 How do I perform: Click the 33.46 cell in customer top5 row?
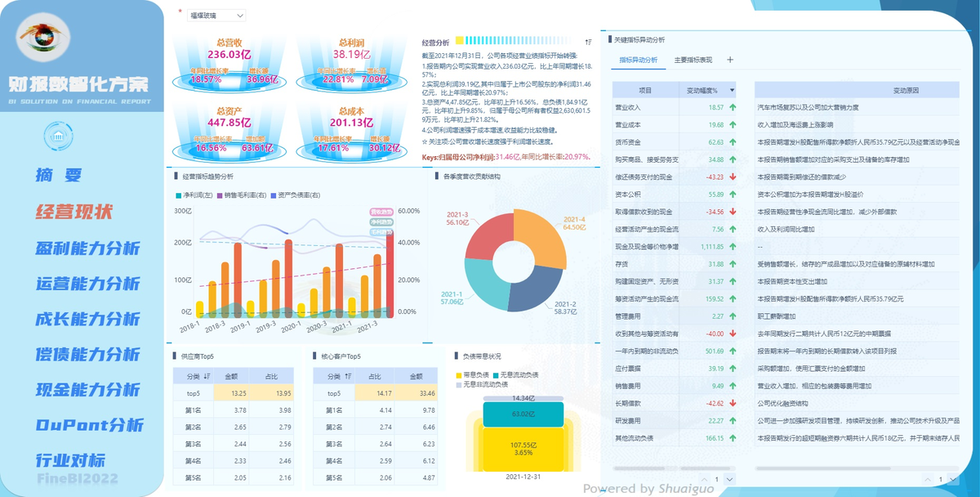click(x=416, y=393)
